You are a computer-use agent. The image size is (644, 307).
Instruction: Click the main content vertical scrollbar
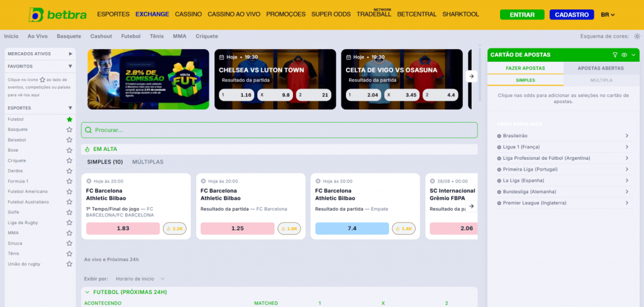tap(479, 73)
